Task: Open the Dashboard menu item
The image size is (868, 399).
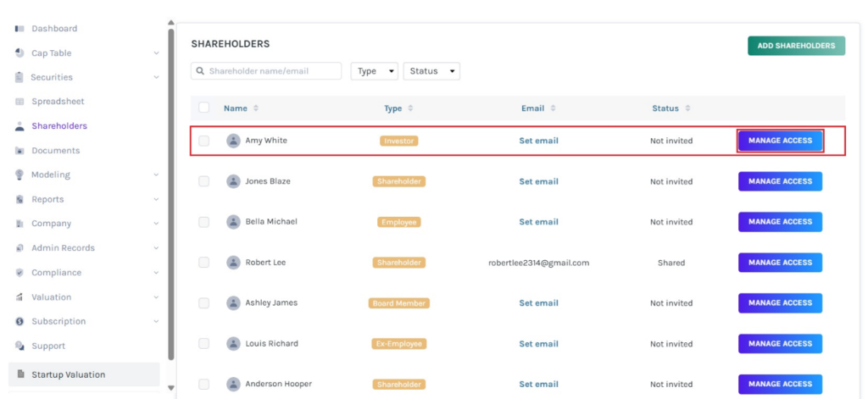Action: coord(54,28)
